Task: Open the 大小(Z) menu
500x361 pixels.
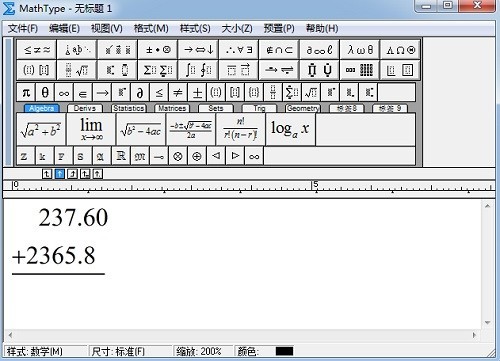Action: point(237,29)
